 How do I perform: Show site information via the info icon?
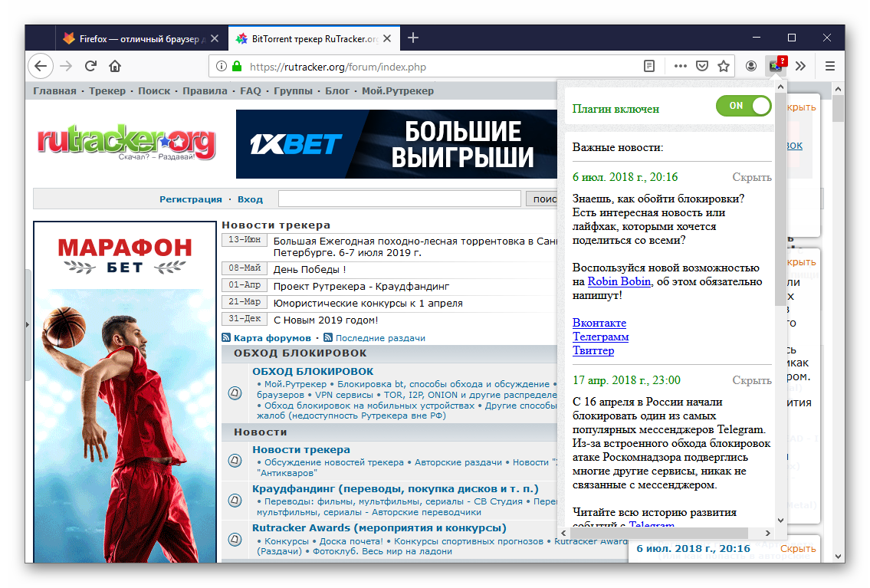[222, 67]
